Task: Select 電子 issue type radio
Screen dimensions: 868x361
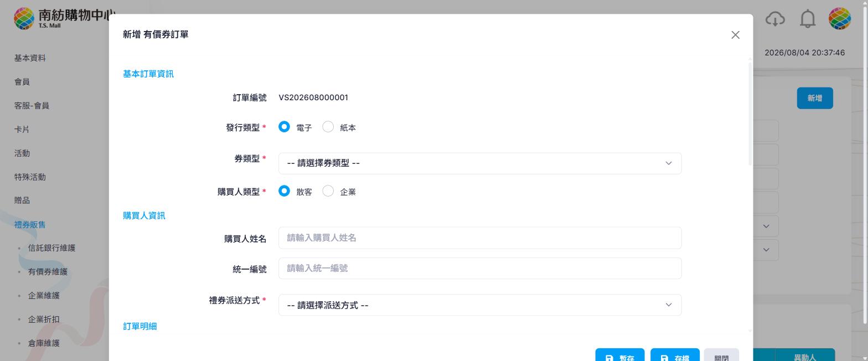Action: click(284, 127)
